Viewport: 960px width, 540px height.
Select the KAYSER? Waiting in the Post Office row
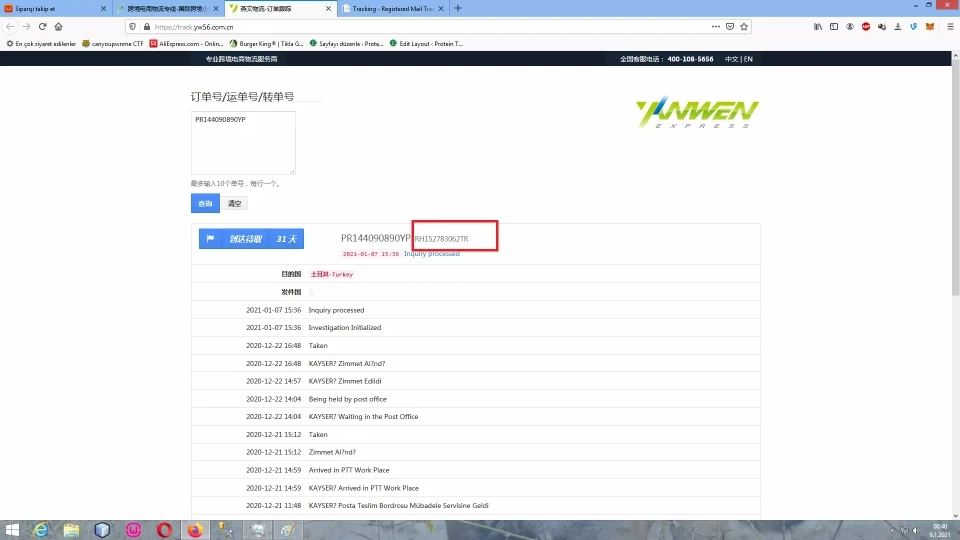coord(476,416)
